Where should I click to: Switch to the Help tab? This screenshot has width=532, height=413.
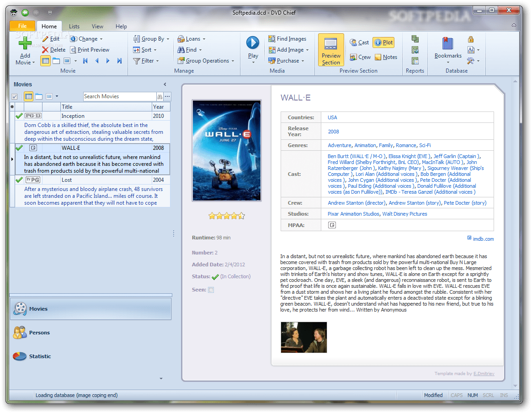point(121,26)
